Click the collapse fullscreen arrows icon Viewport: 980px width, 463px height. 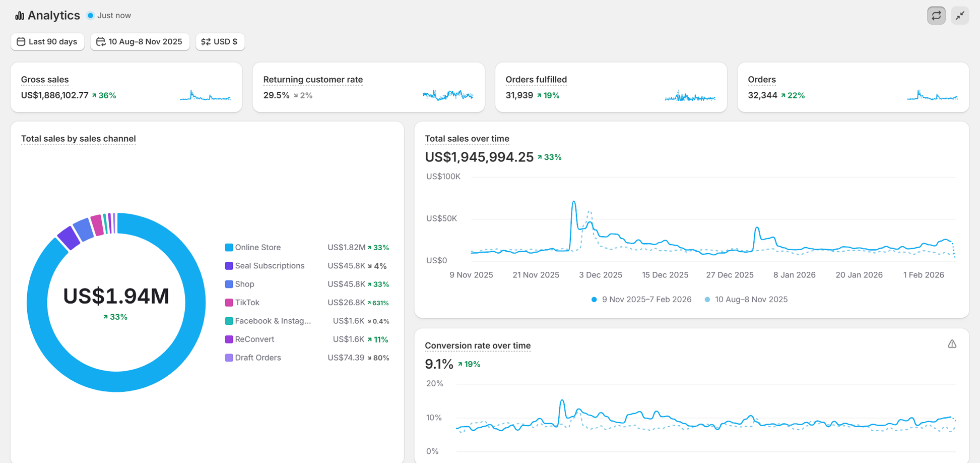[960, 16]
